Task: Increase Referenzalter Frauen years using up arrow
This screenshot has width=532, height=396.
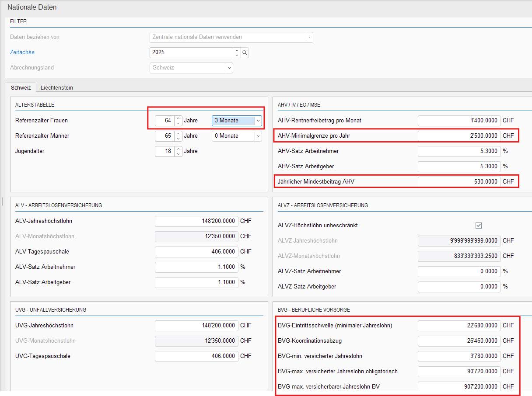Action: click(178, 118)
